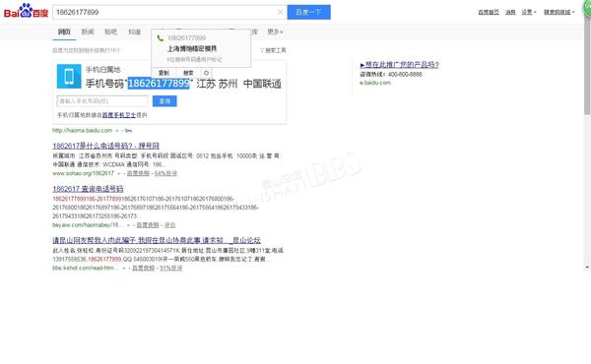Screen dimensions: 591x364
Task: Open the 昆山论坛 result title link
Action: (x=157, y=240)
